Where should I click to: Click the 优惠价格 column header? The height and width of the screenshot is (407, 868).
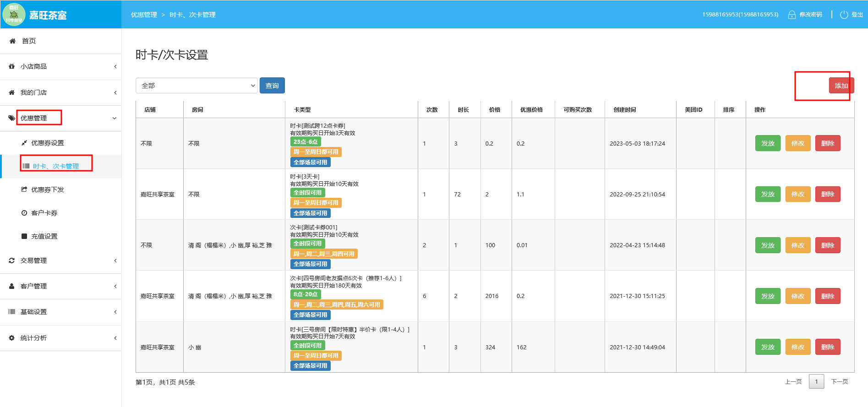(x=531, y=110)
